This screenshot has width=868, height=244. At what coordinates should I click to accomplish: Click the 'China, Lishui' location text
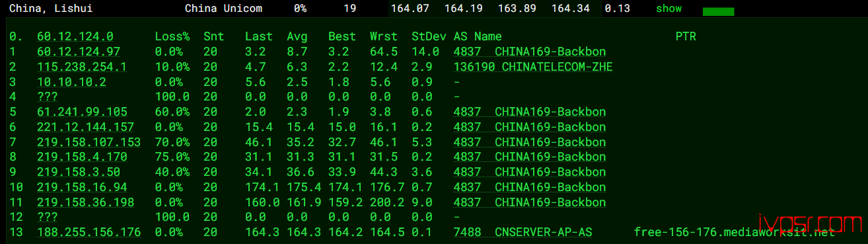[x=51, y=9]
